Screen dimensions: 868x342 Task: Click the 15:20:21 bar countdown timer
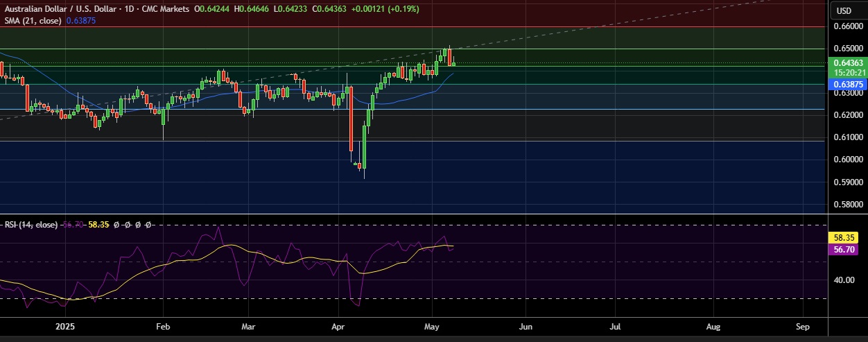coord(847,71)
